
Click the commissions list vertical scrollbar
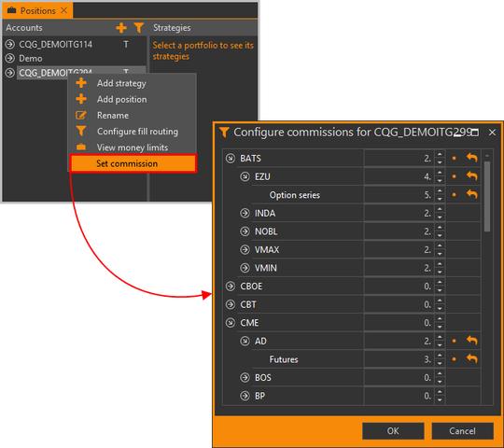[487, 196]
